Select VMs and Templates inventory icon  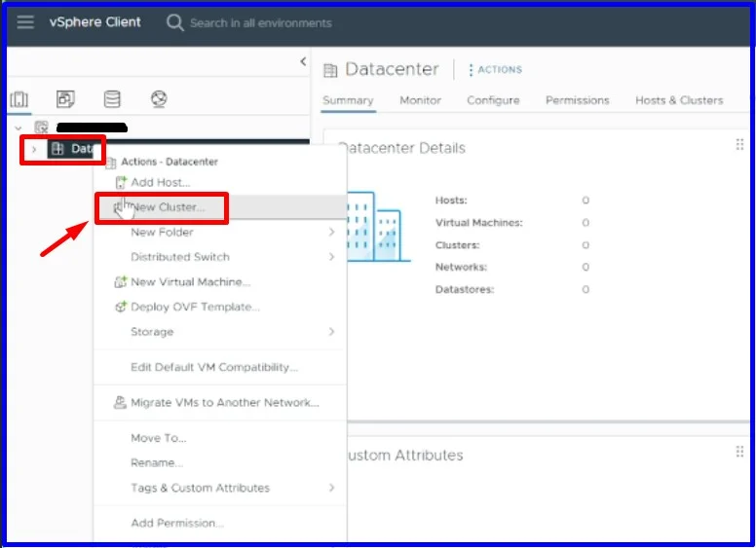coord(65,99)
